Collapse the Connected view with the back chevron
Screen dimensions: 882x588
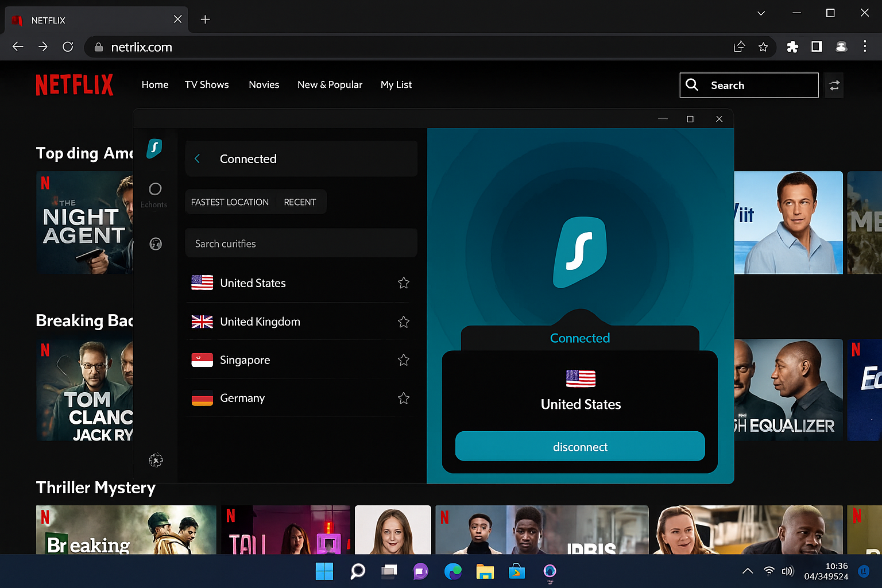click(198, 158)
